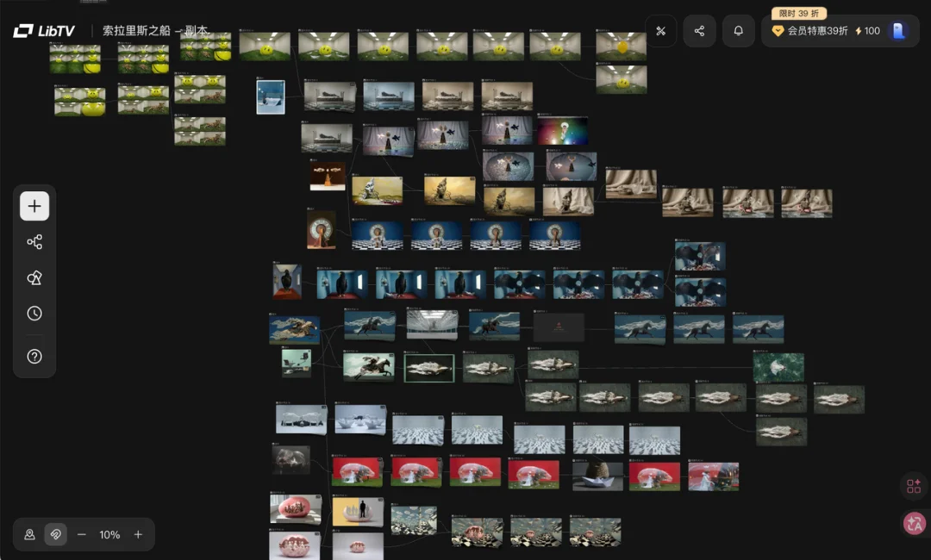Open the pink AI apps grid button

[914, 486]
